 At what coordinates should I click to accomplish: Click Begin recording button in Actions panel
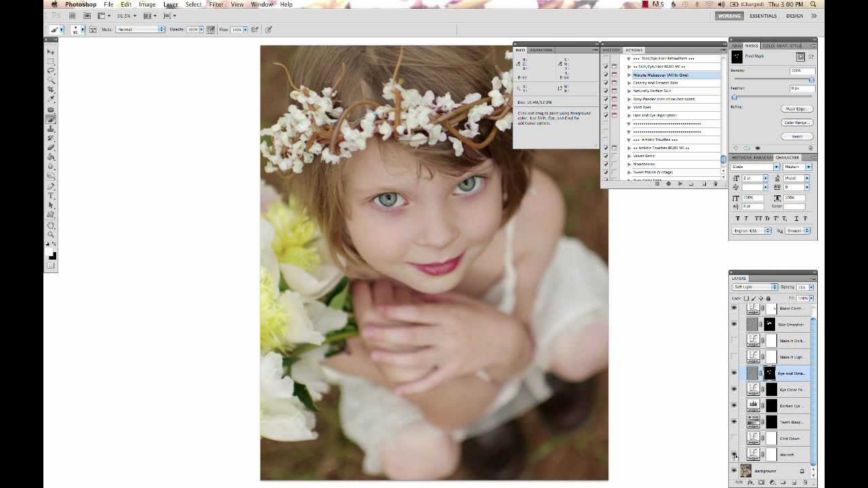click(x=669, y=184)
